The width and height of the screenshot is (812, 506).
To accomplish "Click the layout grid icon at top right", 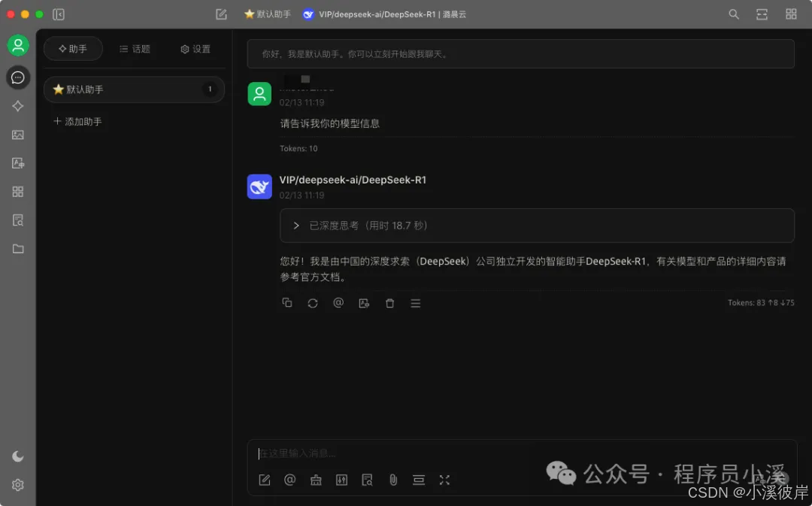I will (x=791, y=14).
